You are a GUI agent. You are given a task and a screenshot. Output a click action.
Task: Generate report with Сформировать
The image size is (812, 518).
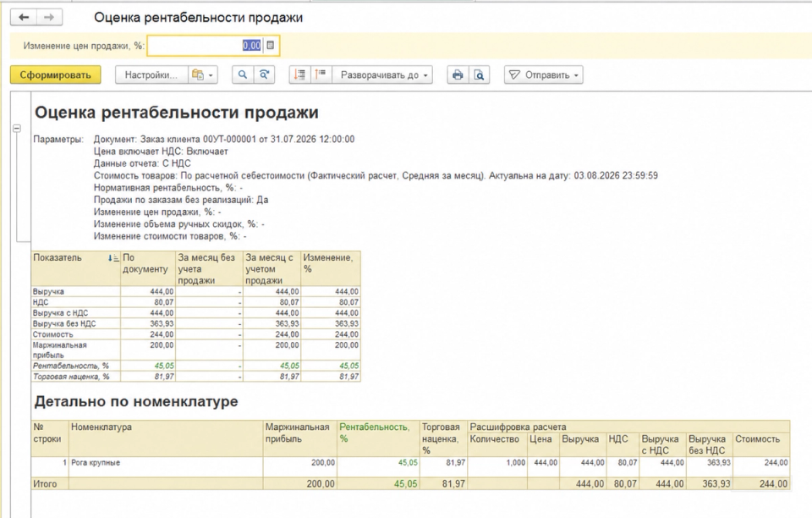click(56, 75)
